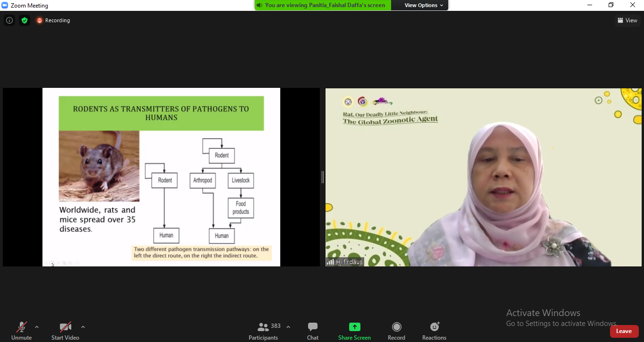Select the Hj firdaus speaker video
The image size is (644, 342).
point(483,177)
